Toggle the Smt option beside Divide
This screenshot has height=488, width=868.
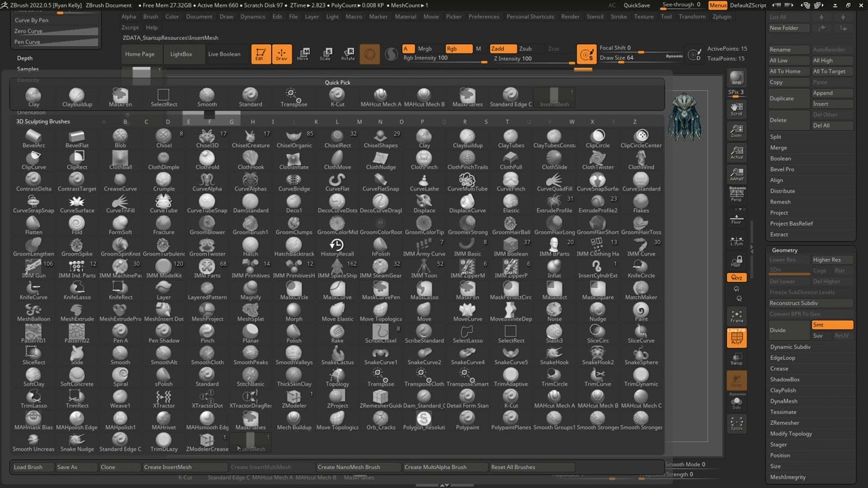coord(832,325)
